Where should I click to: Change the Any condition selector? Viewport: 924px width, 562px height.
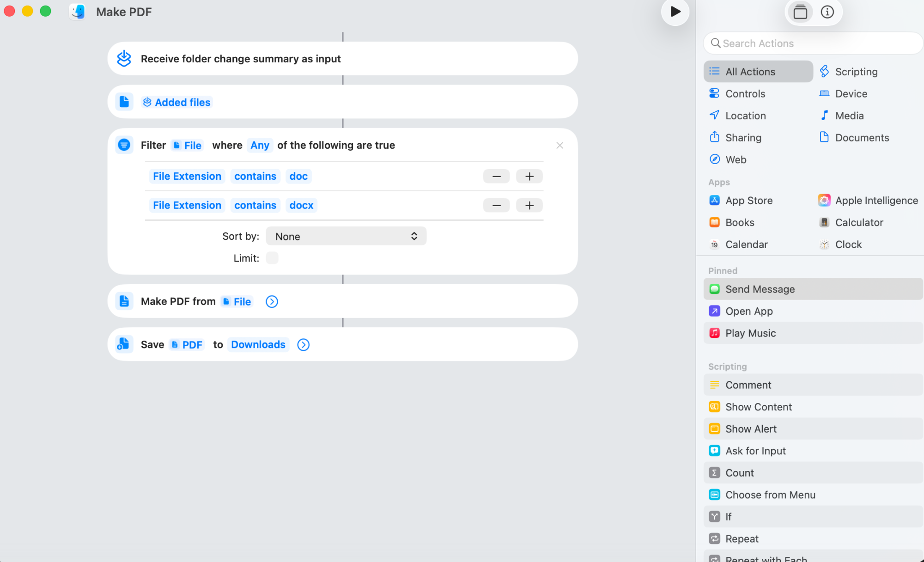pos(260,145)
